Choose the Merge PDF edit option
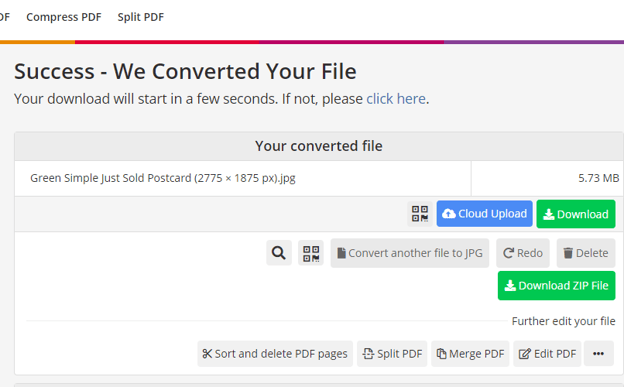This screenshot has height=387, width=624. click(470, 354)
